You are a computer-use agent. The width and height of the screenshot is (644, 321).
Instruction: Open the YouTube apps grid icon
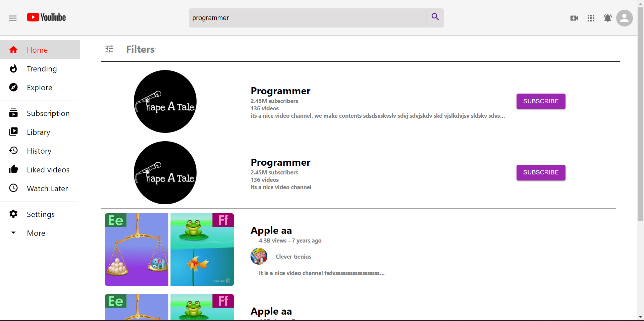591,18
